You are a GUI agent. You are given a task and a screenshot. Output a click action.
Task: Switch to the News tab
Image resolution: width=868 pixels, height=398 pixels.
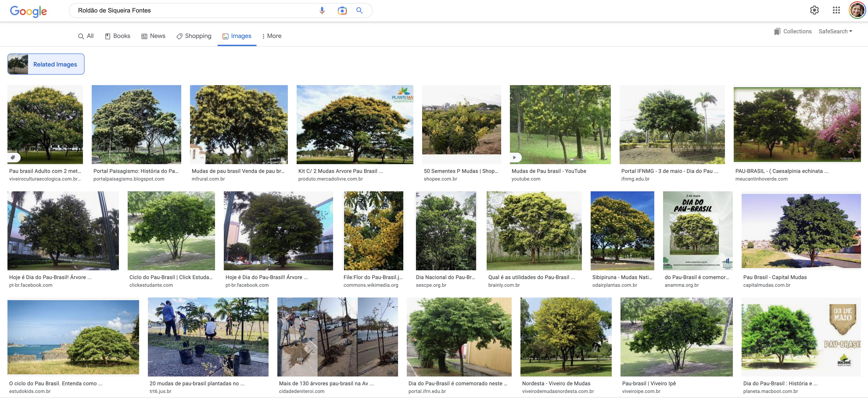pos(153,36)
